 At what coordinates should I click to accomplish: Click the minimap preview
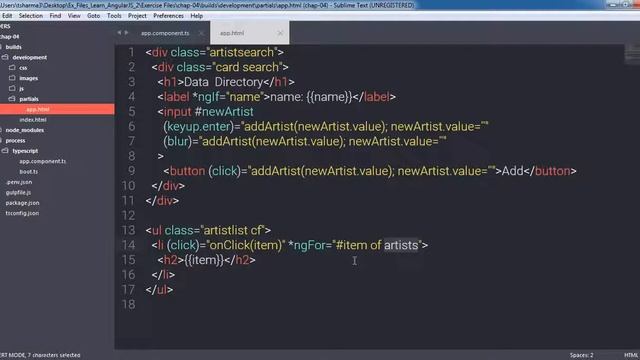coord(632,55)
